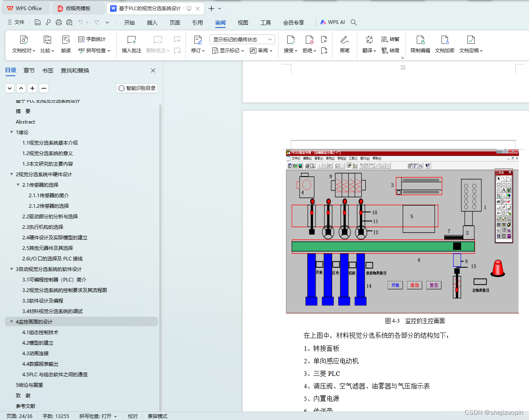Collapse the 3自动视觉分选系统的软件设计 section

pos(11,269)
